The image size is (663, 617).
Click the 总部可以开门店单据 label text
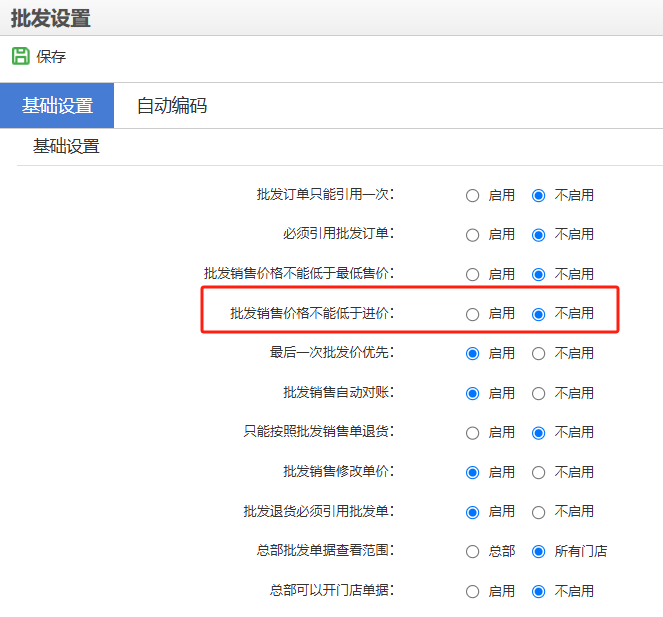[332, 590]
